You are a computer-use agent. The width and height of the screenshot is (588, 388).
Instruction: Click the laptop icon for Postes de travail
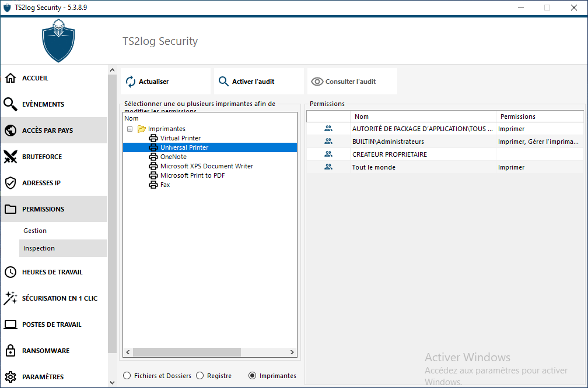click(10, 324)
